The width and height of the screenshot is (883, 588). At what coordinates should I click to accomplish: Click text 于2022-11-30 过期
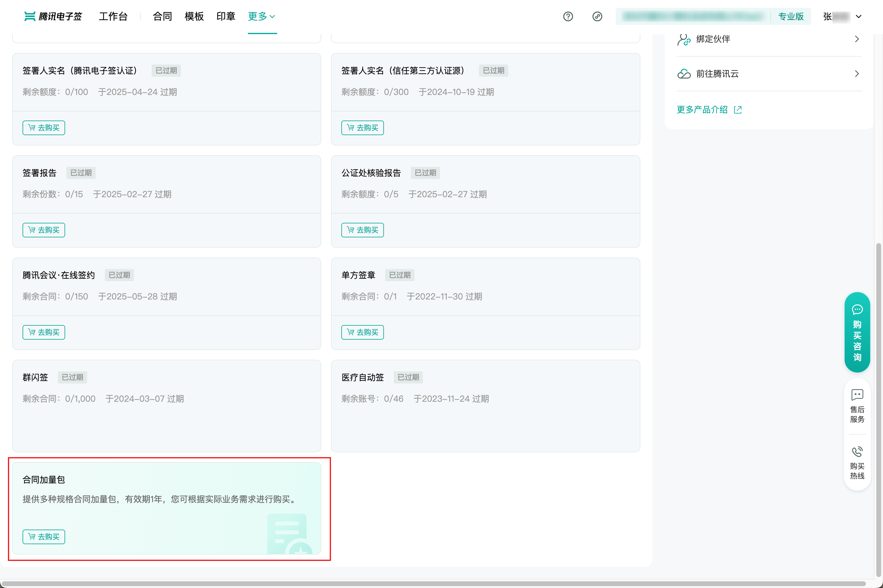point(445,297)
